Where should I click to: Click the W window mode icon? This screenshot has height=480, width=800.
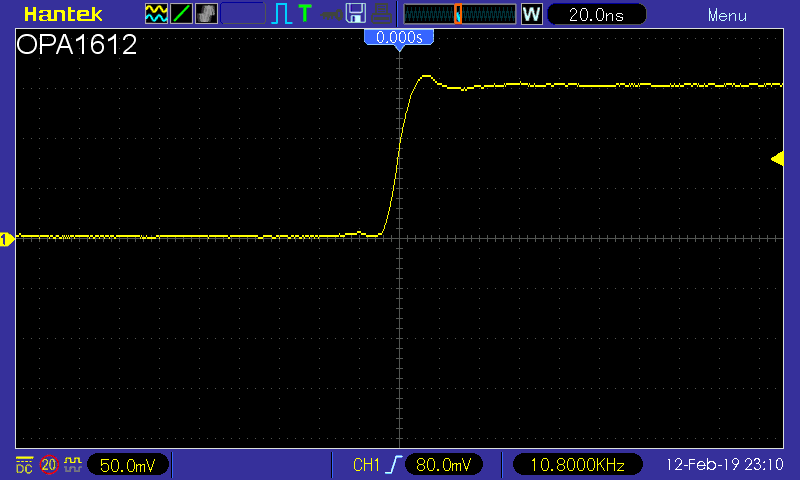[531, 14]
